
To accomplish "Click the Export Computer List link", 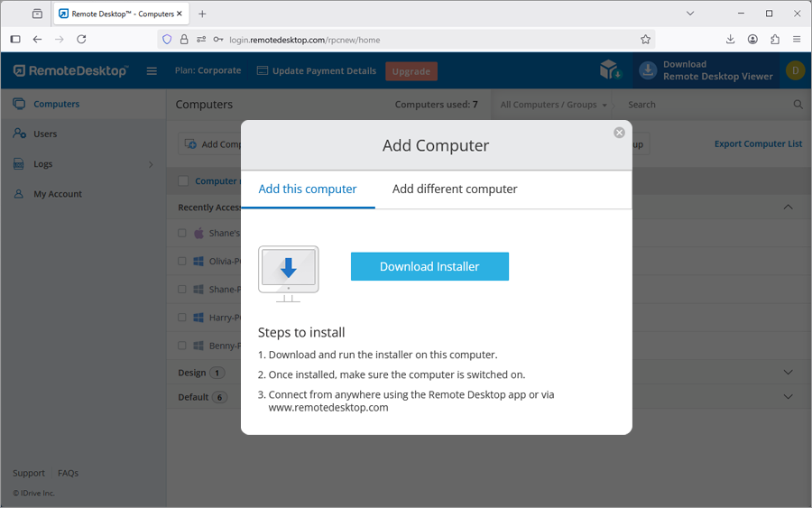I will tap(758, 144).
